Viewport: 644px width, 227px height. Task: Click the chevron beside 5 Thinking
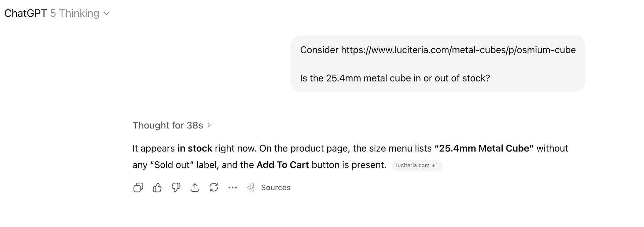(x=106, y=14)
